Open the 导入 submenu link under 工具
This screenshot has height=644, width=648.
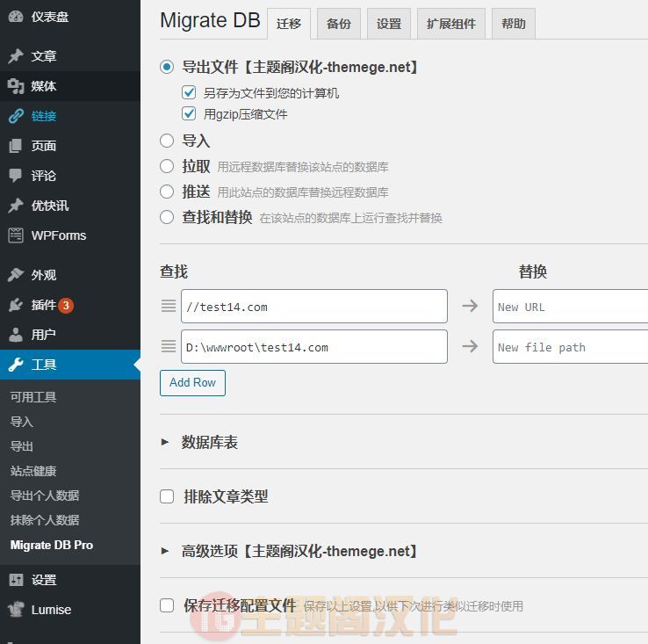(21, 422)
